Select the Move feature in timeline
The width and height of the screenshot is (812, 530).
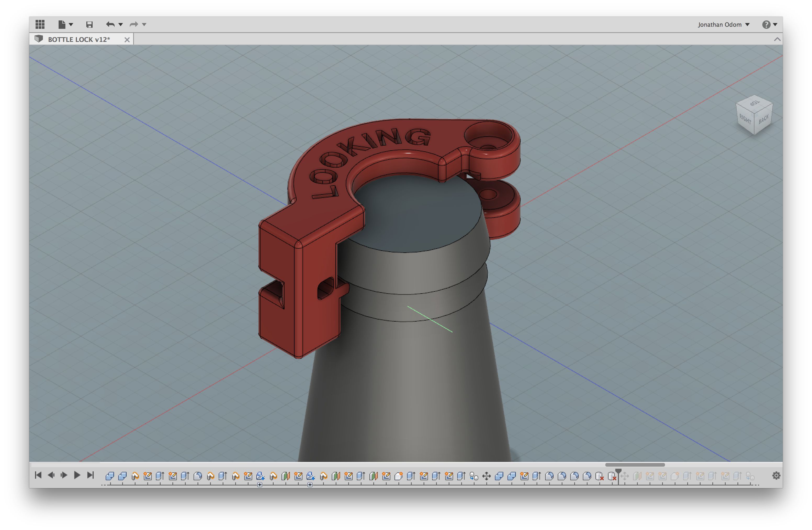[487, 476]
